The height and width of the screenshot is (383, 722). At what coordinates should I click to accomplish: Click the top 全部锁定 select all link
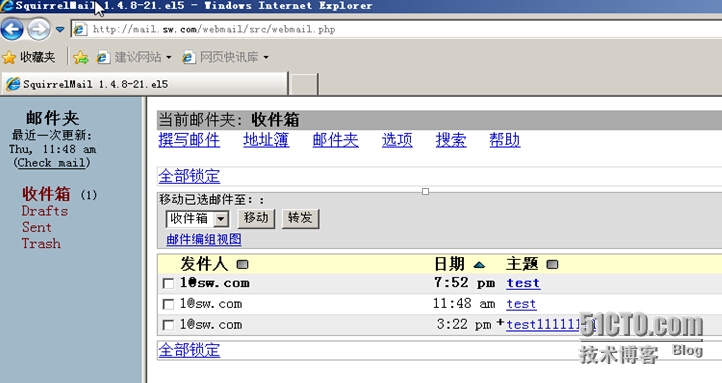(189, 176)
